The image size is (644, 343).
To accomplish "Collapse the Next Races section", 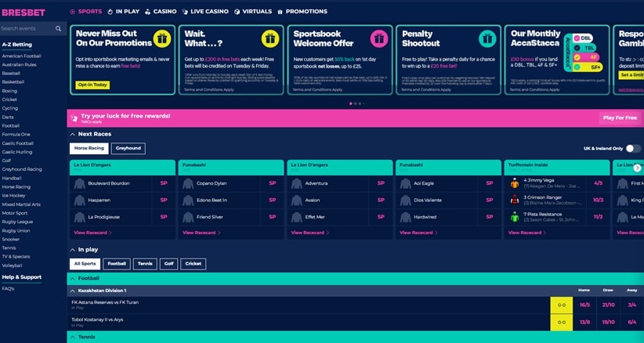I will click(x=73, y=134).
